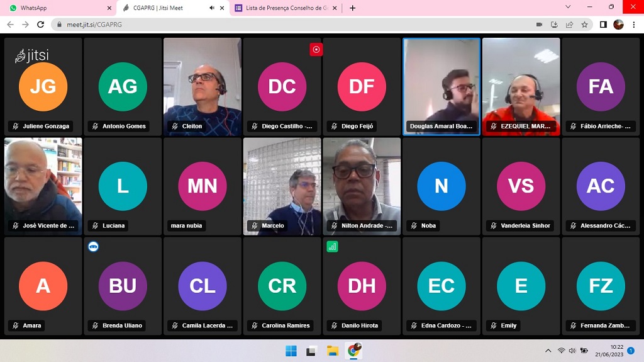Open Marcelo's video tile
The image size is (644, 362).
pos(282,186)
